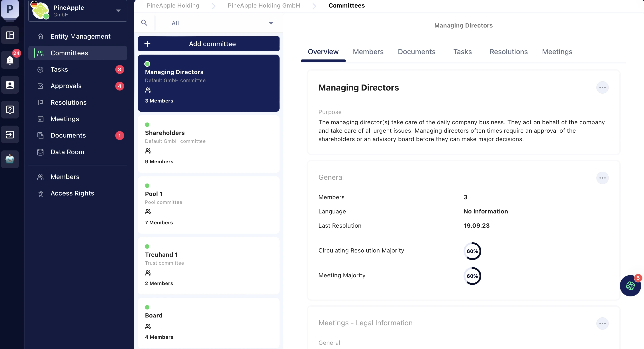
Task: Open Tasks in sidebar
Action: [x=78, y=69]
